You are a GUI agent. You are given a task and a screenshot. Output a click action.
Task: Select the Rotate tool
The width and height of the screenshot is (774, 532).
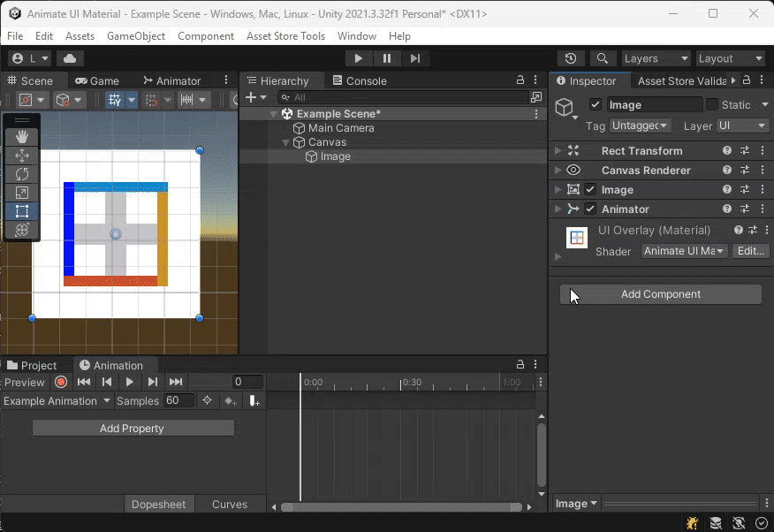[x=21, y=174]
